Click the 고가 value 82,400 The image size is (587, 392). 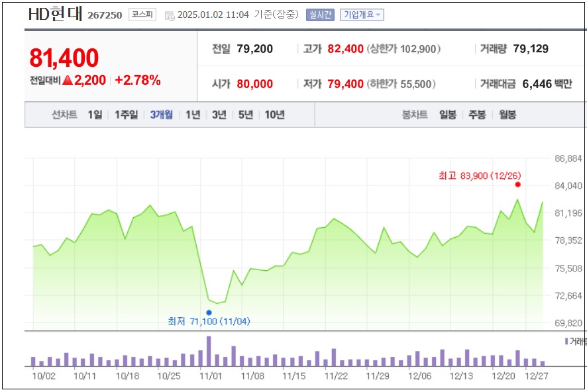(346, 48)
